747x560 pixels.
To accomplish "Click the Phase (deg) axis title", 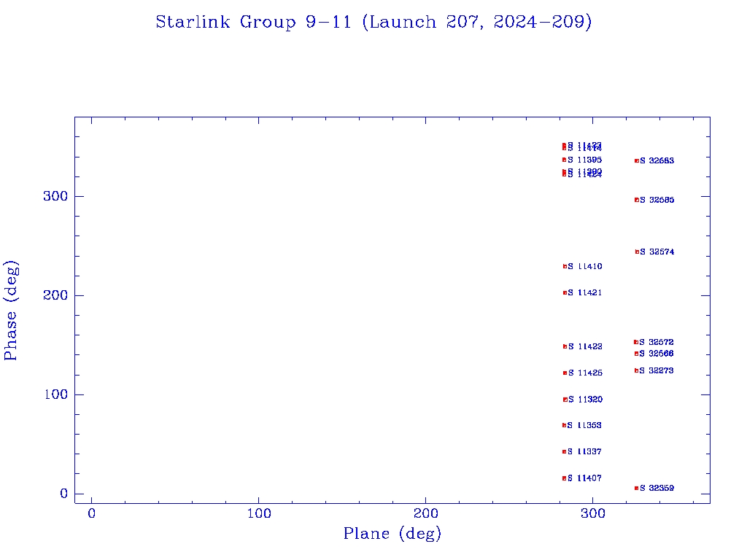I will coord(10,311).
